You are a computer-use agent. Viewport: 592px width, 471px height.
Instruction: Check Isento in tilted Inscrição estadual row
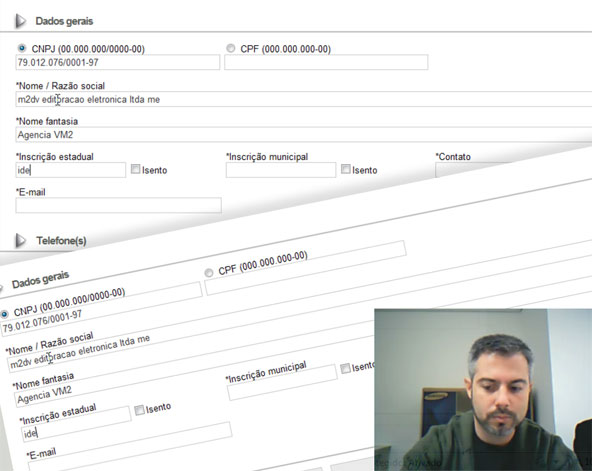139,410
